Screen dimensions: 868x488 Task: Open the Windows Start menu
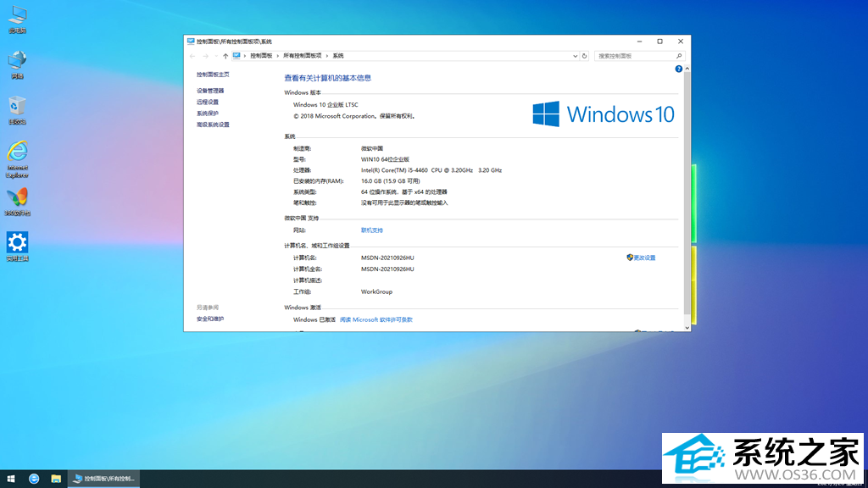(x=11, y=479)
